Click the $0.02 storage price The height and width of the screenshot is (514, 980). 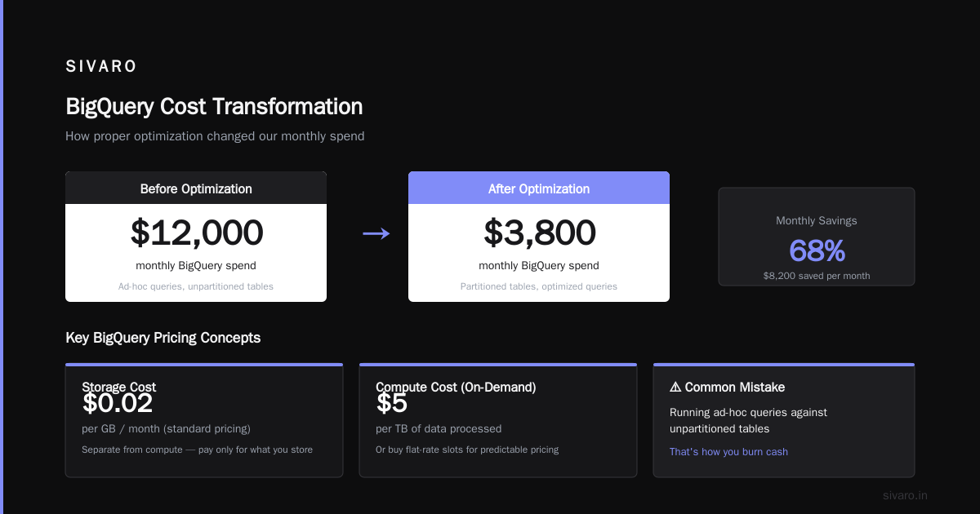118,403
